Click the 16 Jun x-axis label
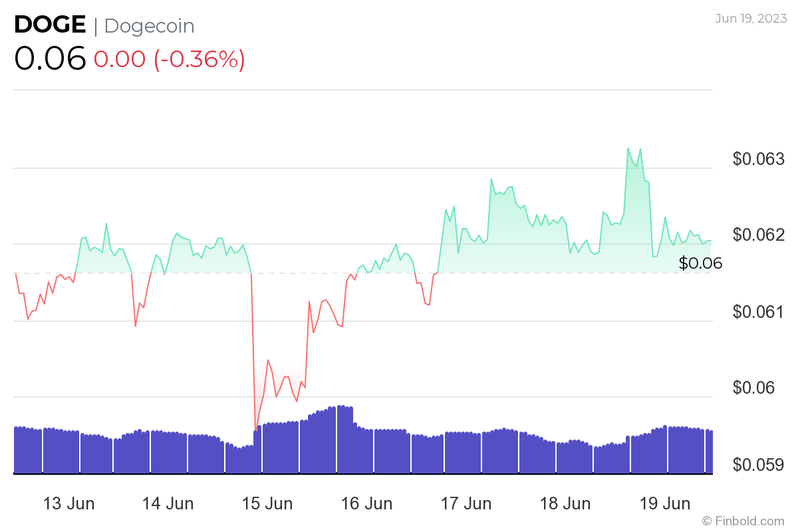Image resolution: width=798 pixels, height=532 pixels. tap(366, 503)
